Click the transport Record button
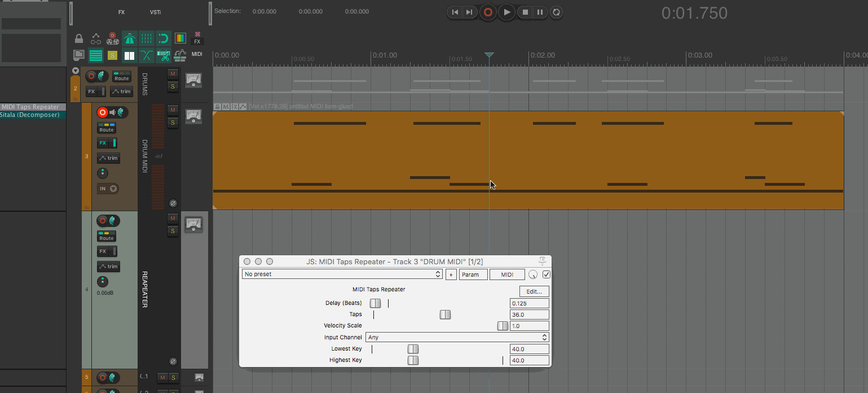The image size is (868, 393). click(x=488, y=12)
